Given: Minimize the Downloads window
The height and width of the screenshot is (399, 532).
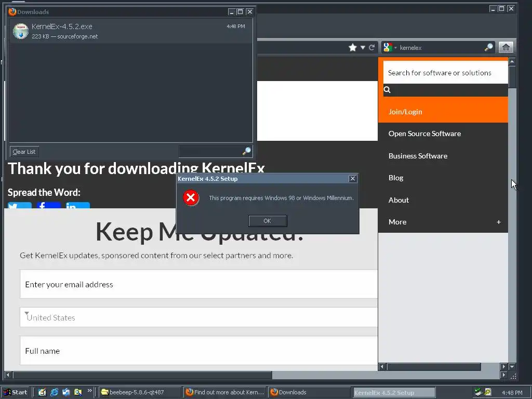Looking at the screenshot, I should click(x=232, y=12).
